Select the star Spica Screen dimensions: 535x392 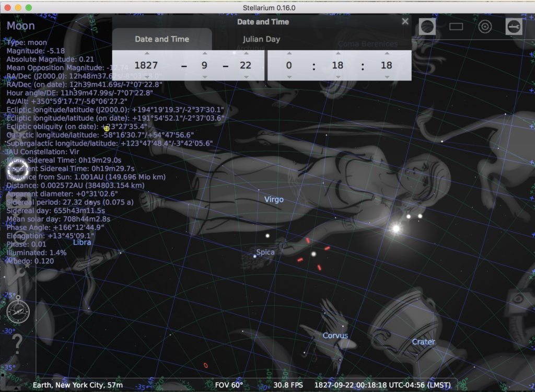pyautogui.click(x=254, y=256)
